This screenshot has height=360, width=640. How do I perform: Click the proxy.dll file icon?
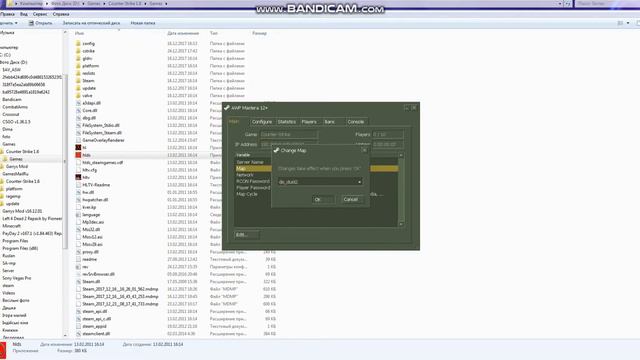(x=78, y=252)
